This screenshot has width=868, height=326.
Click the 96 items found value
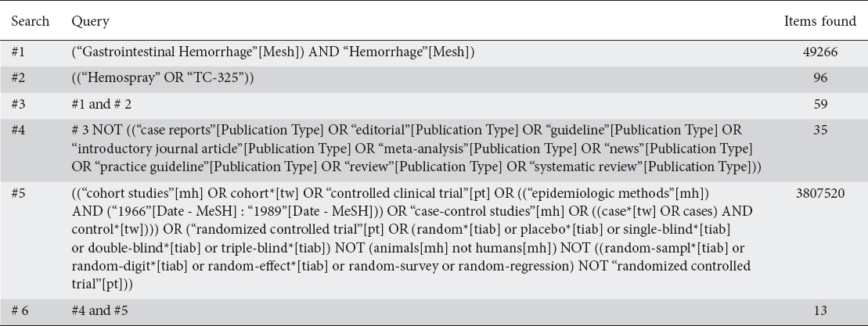[819, 78]
